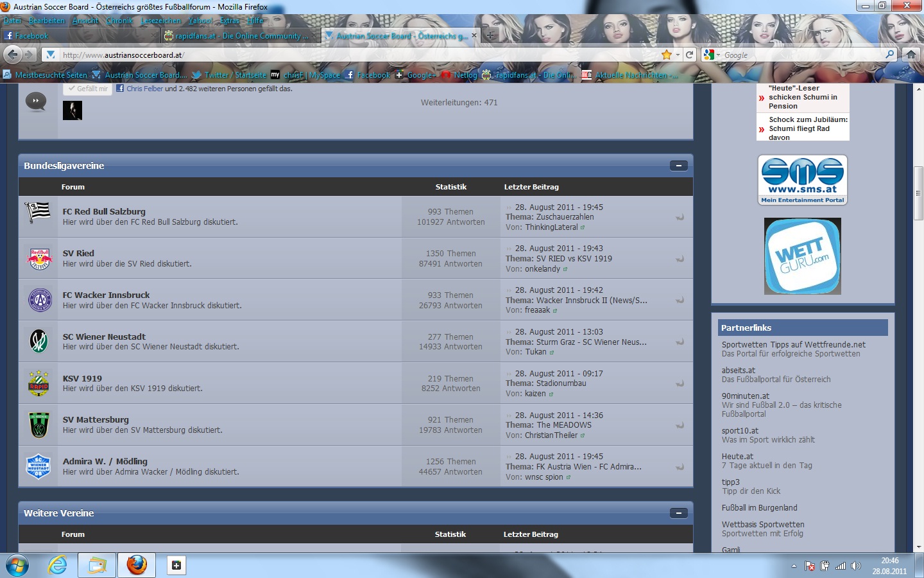The height and width of the screenshot is (578, 924).
Task: Click the bookmark star icon in address bar
Action: (667, 55)
